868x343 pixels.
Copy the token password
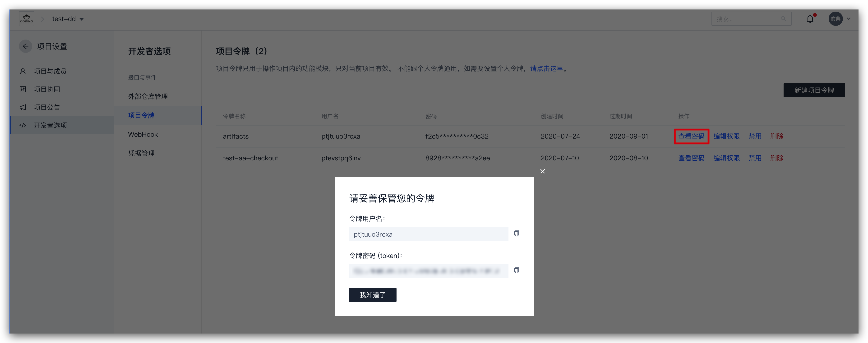(516, 270)
